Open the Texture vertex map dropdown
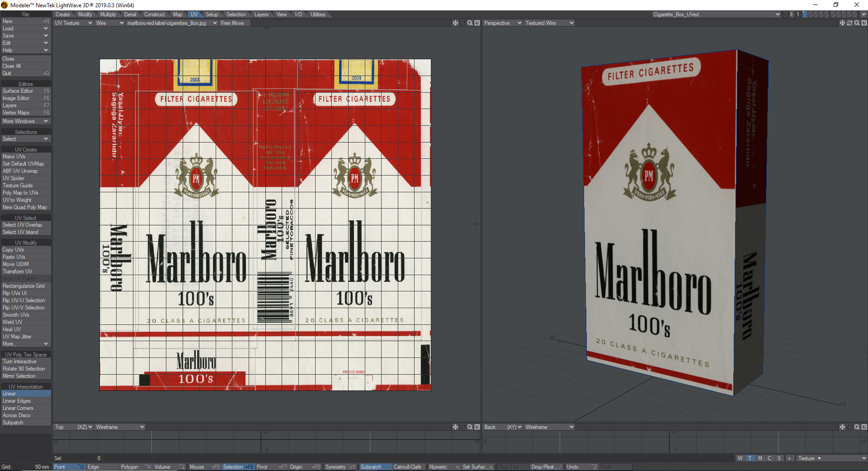Screen dimensions: 868x471 831,458
